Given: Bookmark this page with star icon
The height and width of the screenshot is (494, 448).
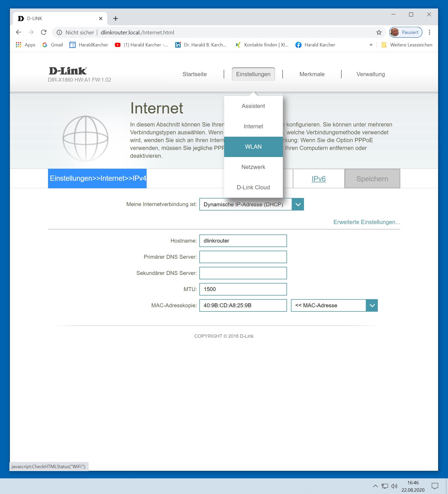Looking at the screenshot, I should (x=379, y=32).
